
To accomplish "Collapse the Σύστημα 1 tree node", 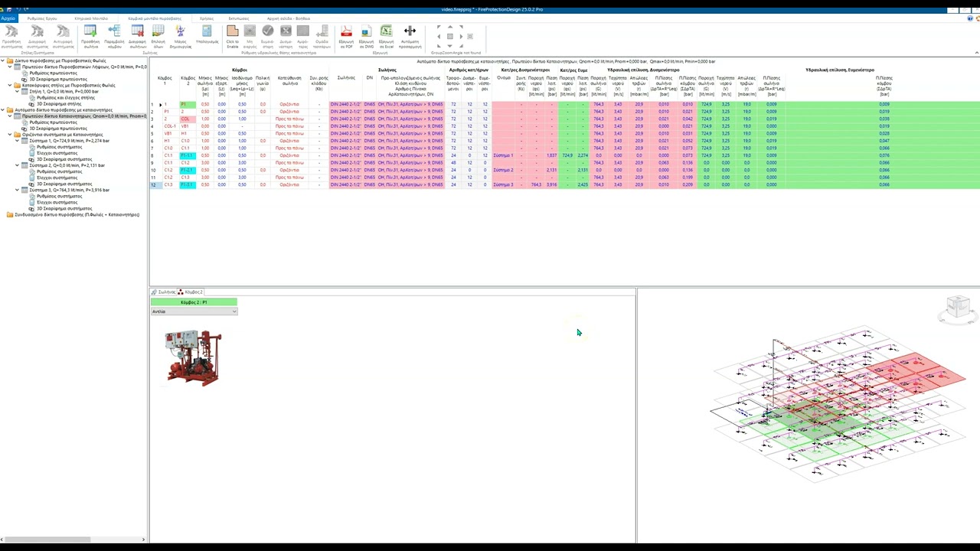I will point(17,141).
